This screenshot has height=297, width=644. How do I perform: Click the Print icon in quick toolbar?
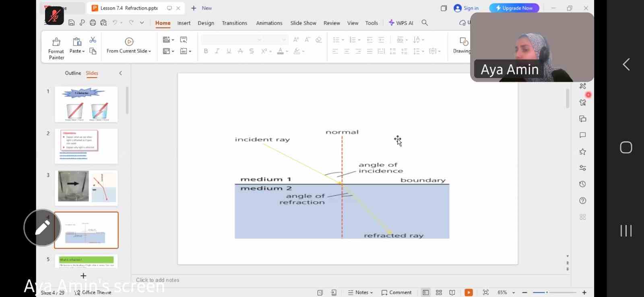coord(93,23)
